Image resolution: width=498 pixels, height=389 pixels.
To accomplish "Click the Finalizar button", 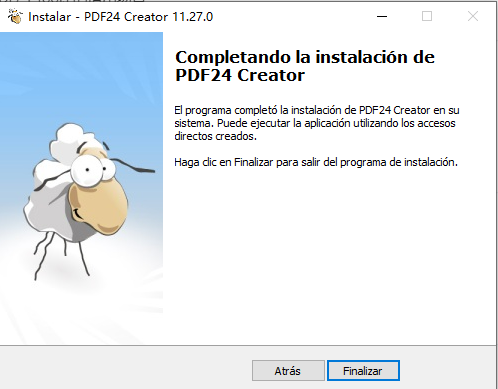I will pyautogui.click(x=363, y=370).
